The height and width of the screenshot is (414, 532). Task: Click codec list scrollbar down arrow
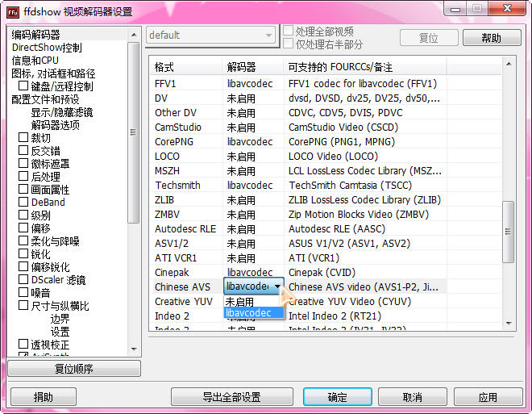pyautogui.click(x=509, y=323)
